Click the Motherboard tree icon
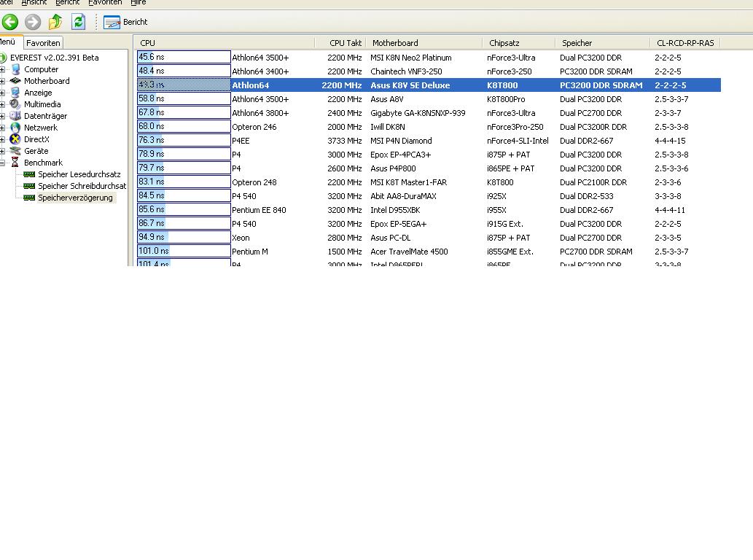This screenshot has width=753, height=560. (15, 81)
